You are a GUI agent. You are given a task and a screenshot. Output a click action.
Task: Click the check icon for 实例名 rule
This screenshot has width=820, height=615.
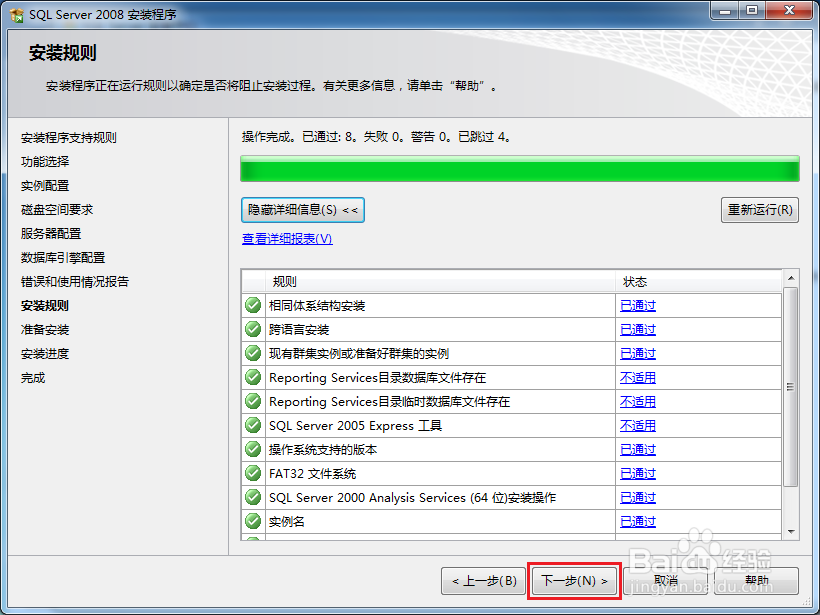(x=252, y=521)
